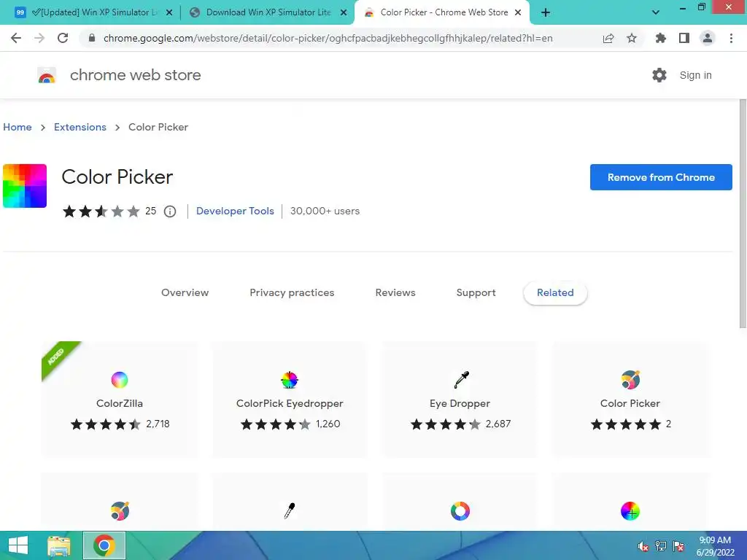Click the second-row color ring icon
The width and height of the screenshot is (747, 560).
(x=460, y=511)
